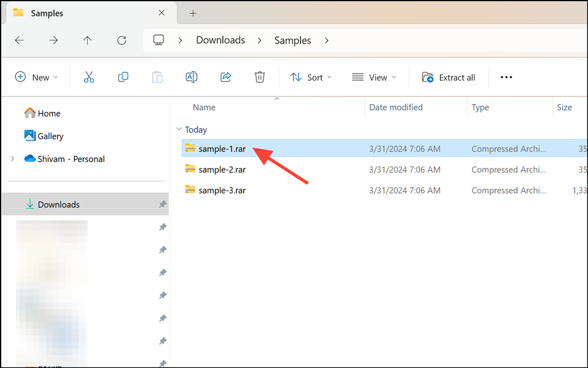Cut the selected file
Viewport: 588px width, 368px height.
(89, 77)
